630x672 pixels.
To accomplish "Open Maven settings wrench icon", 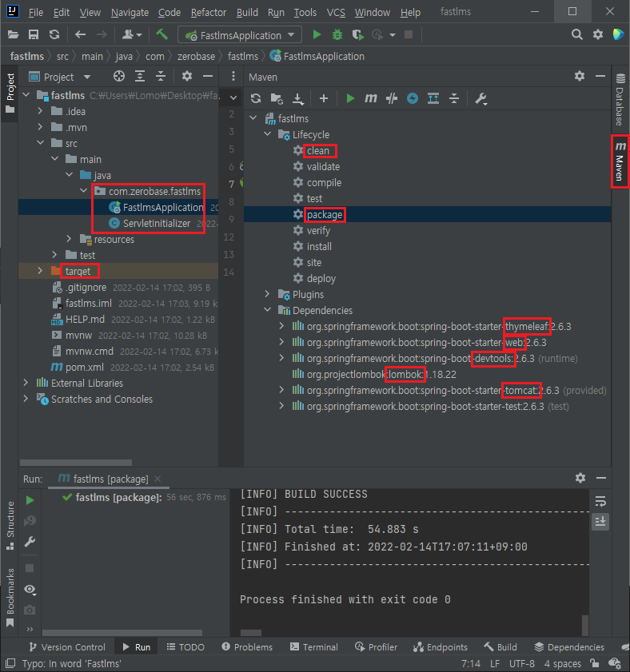I will (480, 99).
